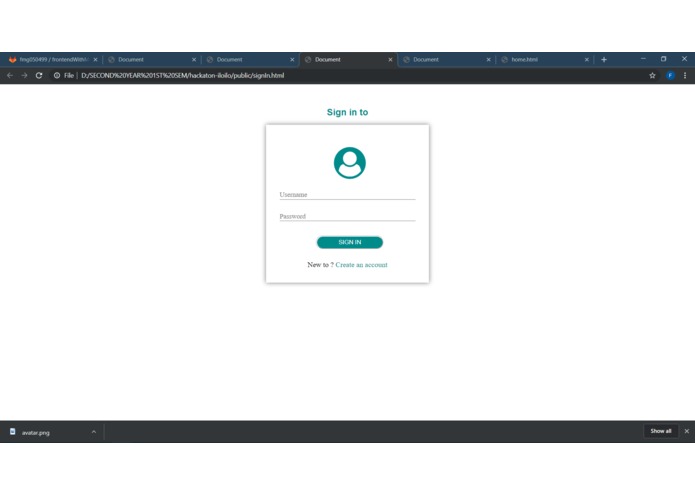Restore down the Chrome window
The height and width of the screenshot is (494, 695).
[664, 58]
